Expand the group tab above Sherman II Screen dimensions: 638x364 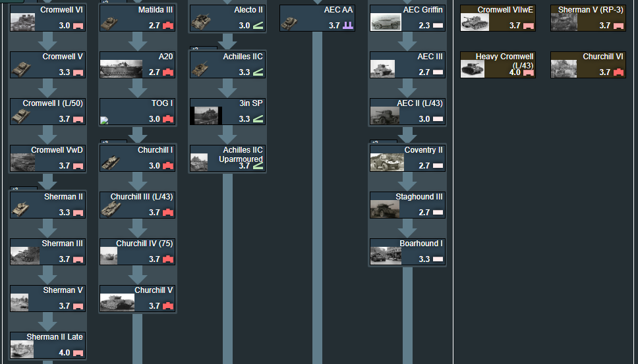[14, 188]
